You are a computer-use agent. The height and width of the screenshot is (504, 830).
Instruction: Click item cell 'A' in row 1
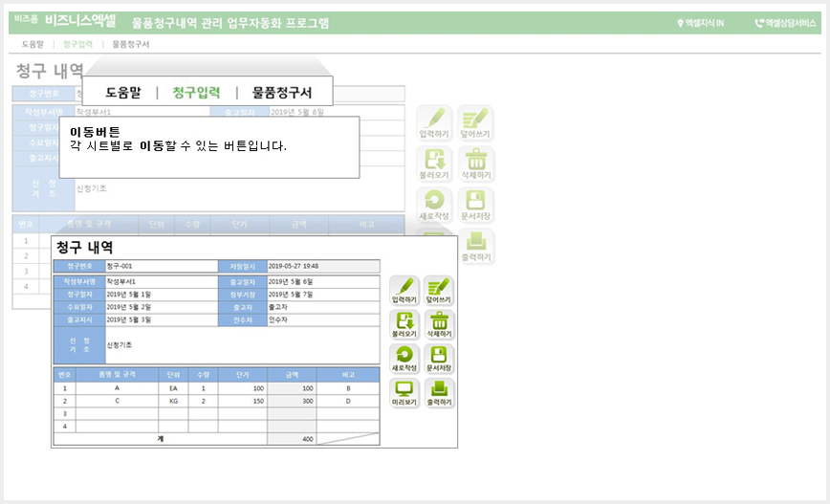(117, 388)
